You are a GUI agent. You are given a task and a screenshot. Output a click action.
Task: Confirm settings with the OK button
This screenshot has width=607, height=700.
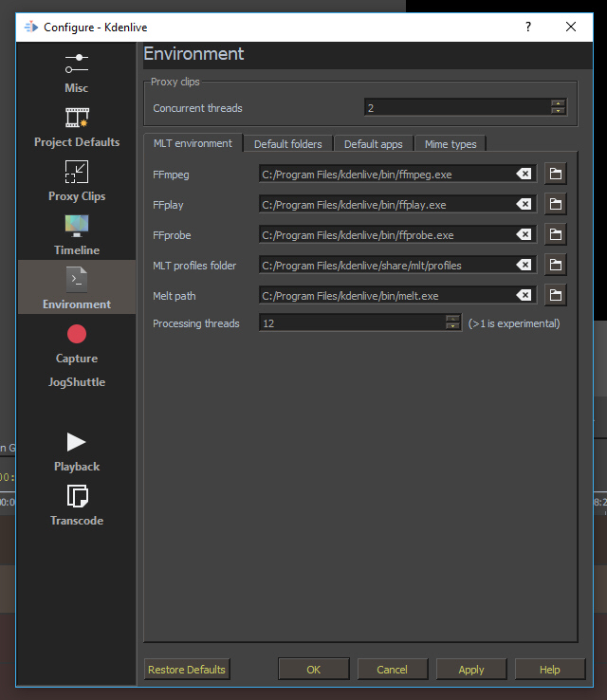point(313,670)
